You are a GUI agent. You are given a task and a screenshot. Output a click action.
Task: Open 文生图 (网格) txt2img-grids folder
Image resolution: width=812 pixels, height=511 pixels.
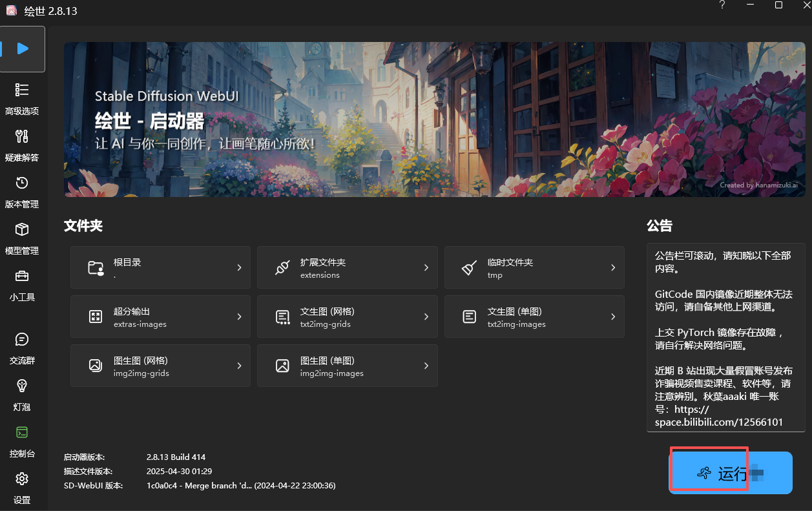point(347,317)
